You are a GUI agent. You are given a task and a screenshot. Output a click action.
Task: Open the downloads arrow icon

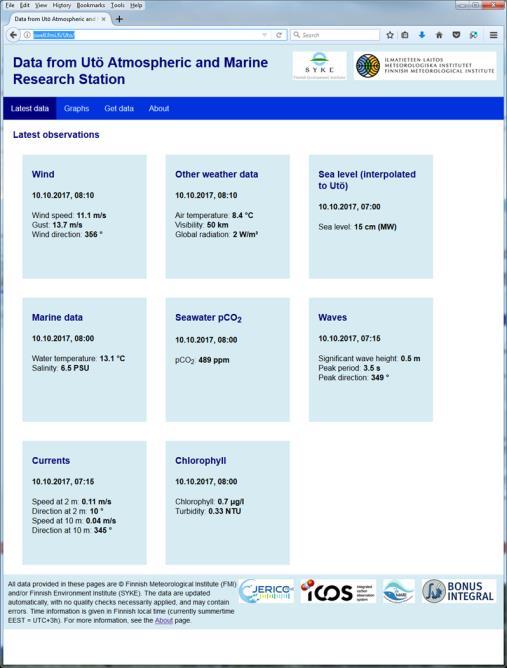pyautogui.click(x=422, y=35)
